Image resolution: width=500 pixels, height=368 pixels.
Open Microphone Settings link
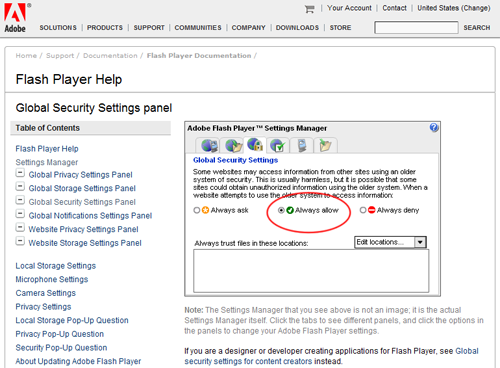[x=52, y=279]
